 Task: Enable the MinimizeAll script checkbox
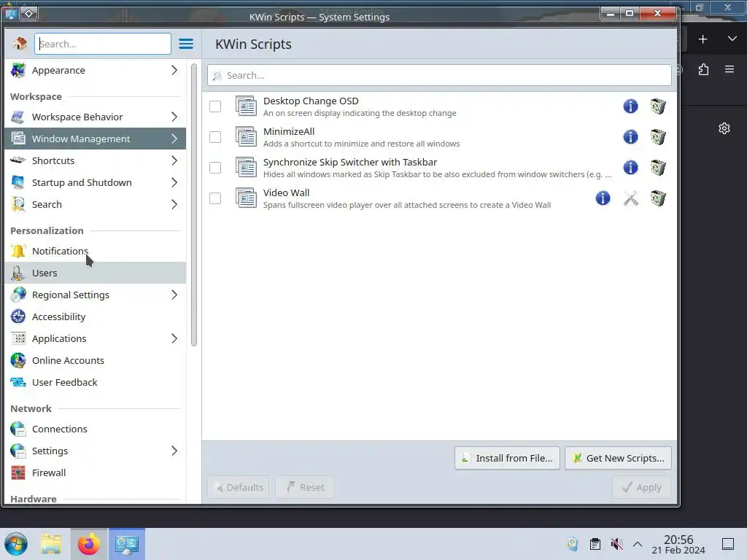point(215,137)
